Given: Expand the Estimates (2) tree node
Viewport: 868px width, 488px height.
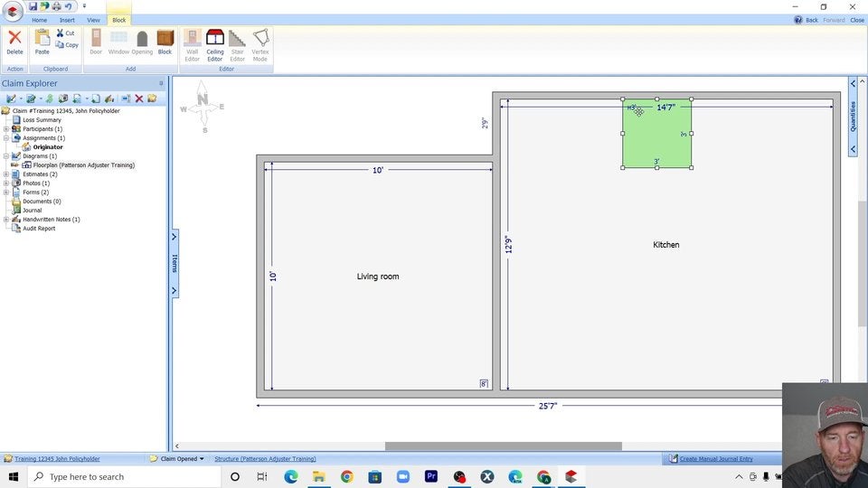Looking at the screenshot, I should click(x=6, y=174).
